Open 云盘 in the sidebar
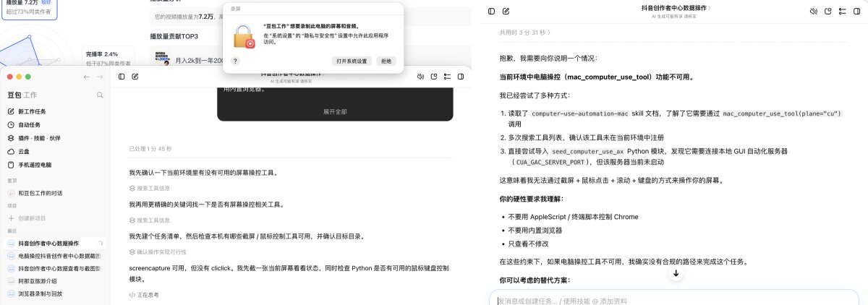868x305 pixels. pos(55,151)
